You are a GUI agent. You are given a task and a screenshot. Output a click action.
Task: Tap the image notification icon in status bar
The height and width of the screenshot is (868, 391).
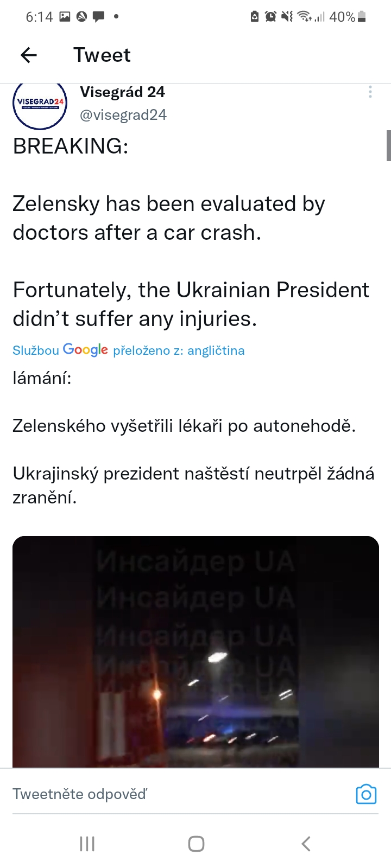point(65,17)
